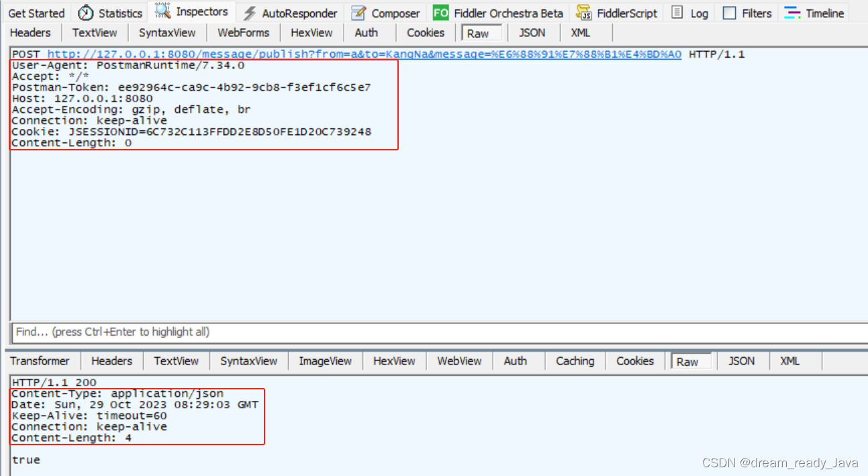The height and width of the screenshot is (476, 868).
Task: Select request SyntaxView inspector tab
Action: coord(167,32)
